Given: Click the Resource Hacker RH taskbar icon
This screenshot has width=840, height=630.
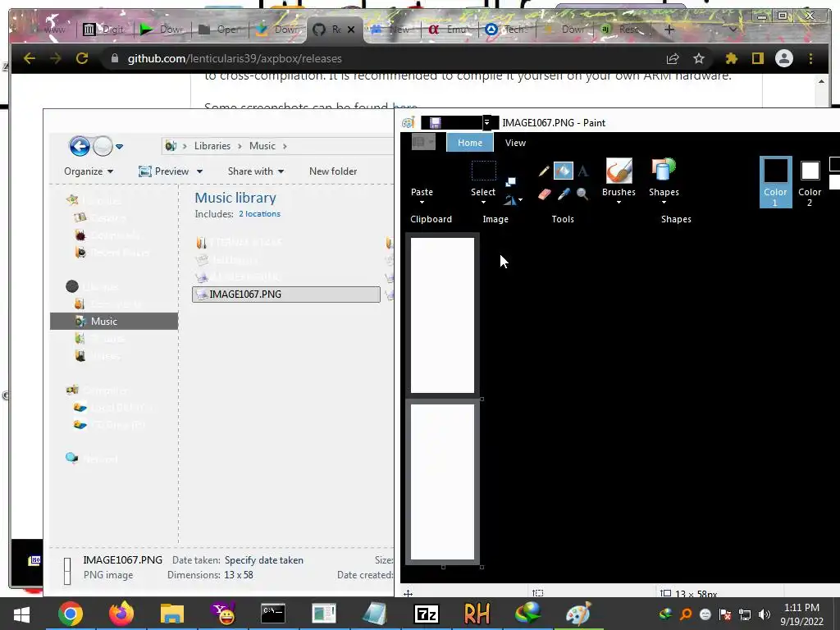Looking at the screenshot, I should [477, 614].
